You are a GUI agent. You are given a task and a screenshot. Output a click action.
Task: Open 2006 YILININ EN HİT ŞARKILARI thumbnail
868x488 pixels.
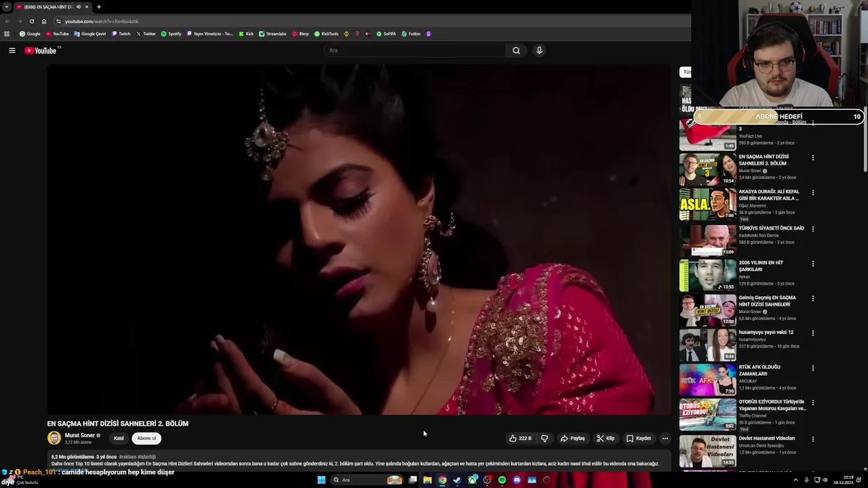click(708, 275)
